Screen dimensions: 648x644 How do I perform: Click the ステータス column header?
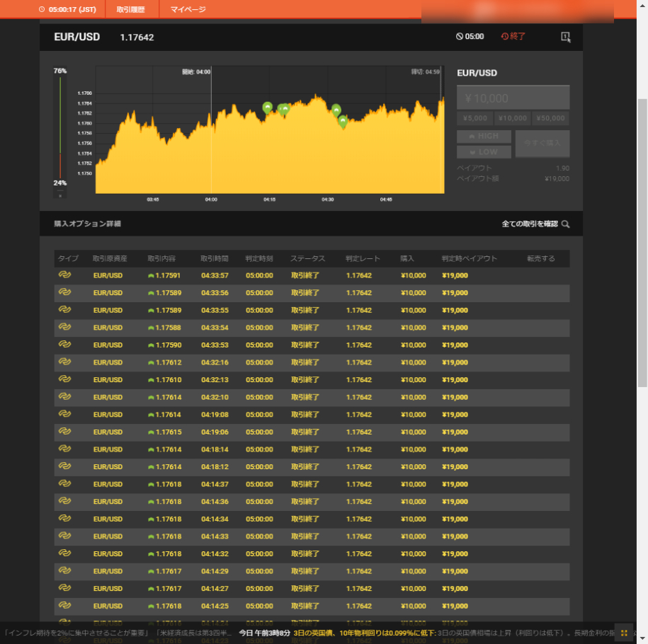(x=307, y=258)
